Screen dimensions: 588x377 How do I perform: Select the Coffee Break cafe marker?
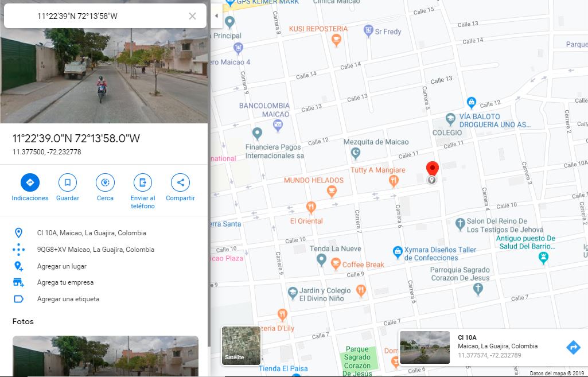[336, 263]
